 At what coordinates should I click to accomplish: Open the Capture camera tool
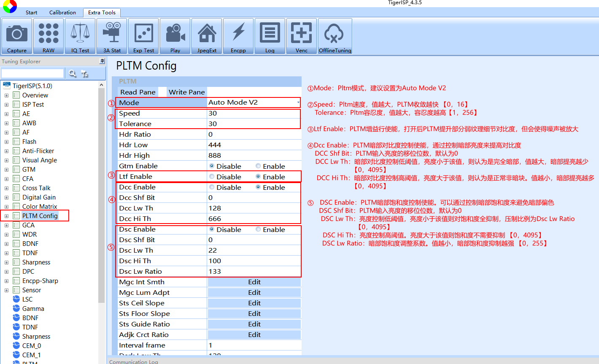tap(17, 36)
